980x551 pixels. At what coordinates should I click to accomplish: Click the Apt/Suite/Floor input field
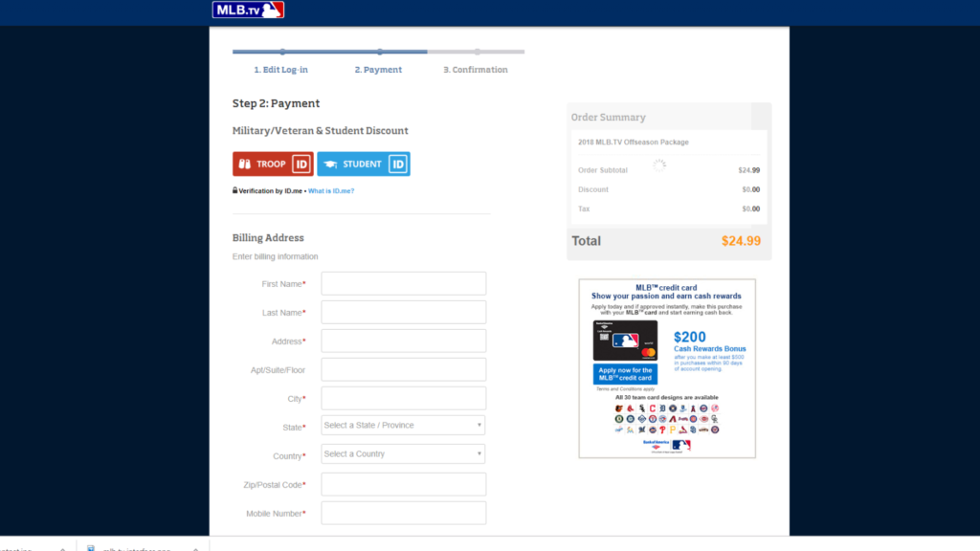click(x=404, y=370)
